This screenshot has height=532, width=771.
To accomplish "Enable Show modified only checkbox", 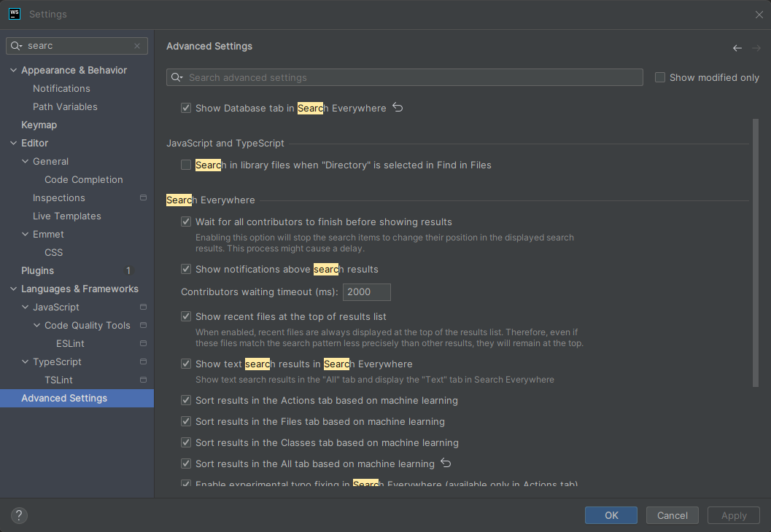I will pyautogui.click(x=660, y=77).
